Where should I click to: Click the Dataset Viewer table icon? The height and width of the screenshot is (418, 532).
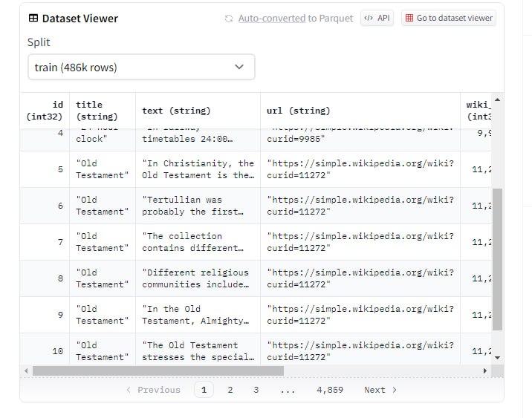click(33, 19)
